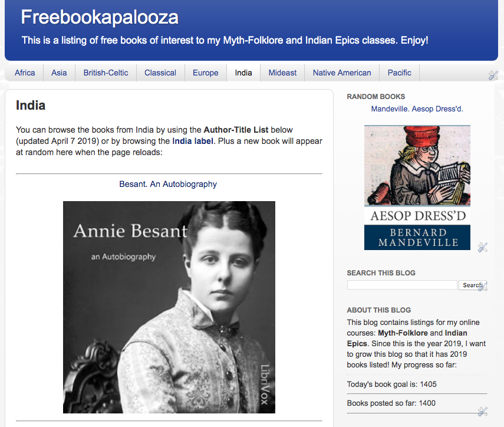Select the Classical tab
Viewport: 504px width, 427px height.
[160, 73]
